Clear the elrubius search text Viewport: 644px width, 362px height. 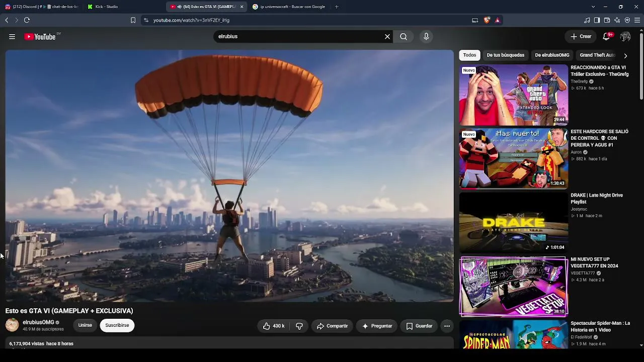pyautogui.click(x=387, y=37)
